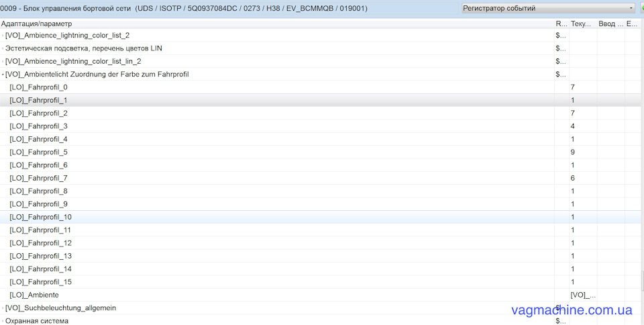Click the Адаптация/параметр column header
The height and width of the screenshot is (325, 644).
point(277,24)
